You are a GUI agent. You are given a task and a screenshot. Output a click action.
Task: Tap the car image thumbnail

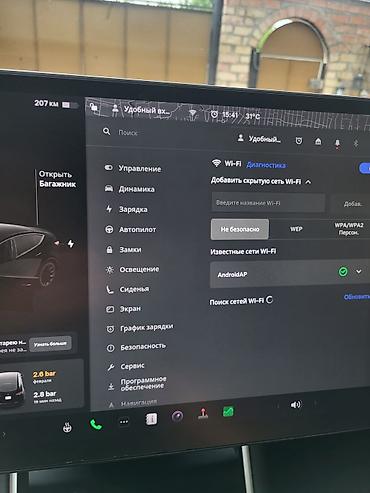click(12, 388)
